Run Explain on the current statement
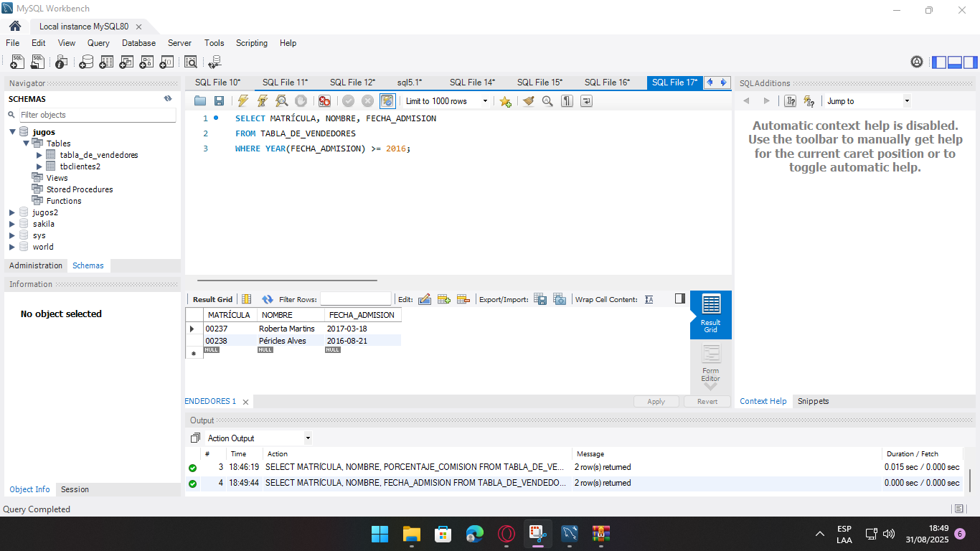Image resolution: width=980 pixels, height=551 pixels. pos(282,101)
